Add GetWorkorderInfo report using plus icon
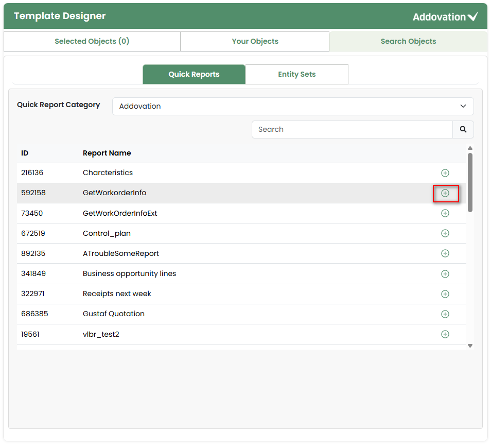The image size is (491, 448). tap(445, 193)
